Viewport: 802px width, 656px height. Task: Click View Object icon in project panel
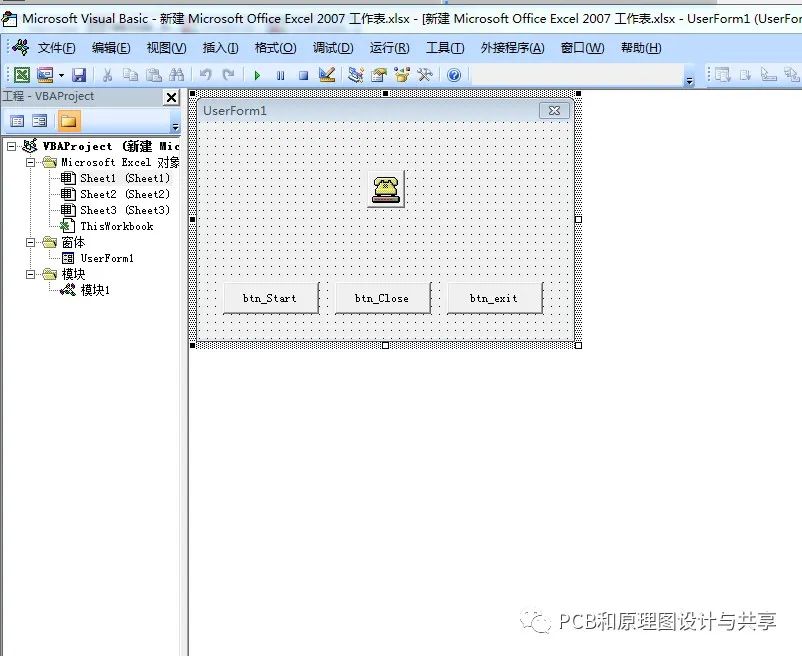pyautogui.click(x=40, y=121)
